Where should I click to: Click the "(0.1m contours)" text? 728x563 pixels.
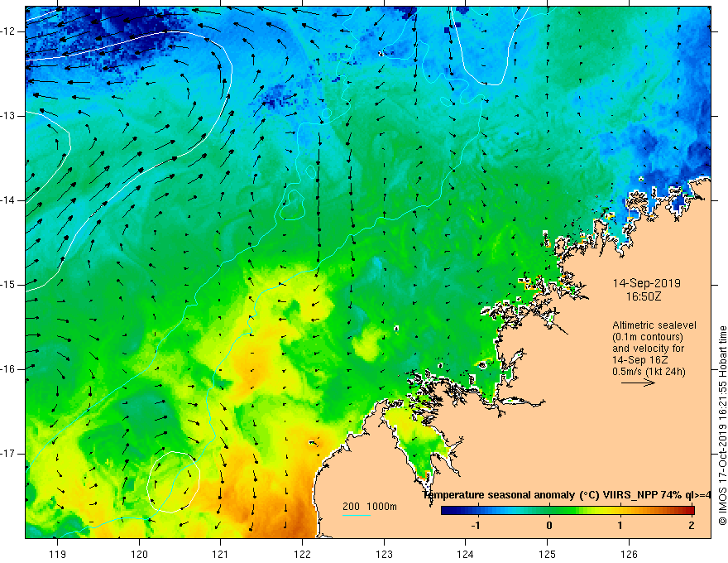(648, 337)
